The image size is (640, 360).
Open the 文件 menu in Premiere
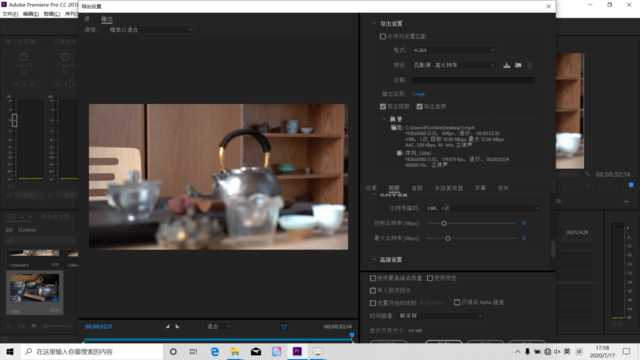tap(10, 14)
